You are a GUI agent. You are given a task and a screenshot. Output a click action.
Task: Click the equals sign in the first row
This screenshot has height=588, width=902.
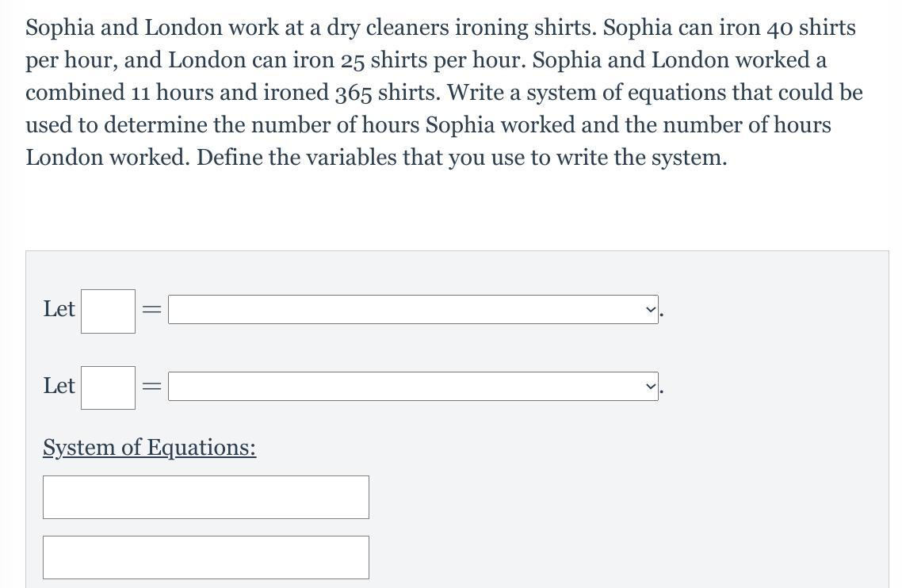pyautogui.click(x=151, y=311)
